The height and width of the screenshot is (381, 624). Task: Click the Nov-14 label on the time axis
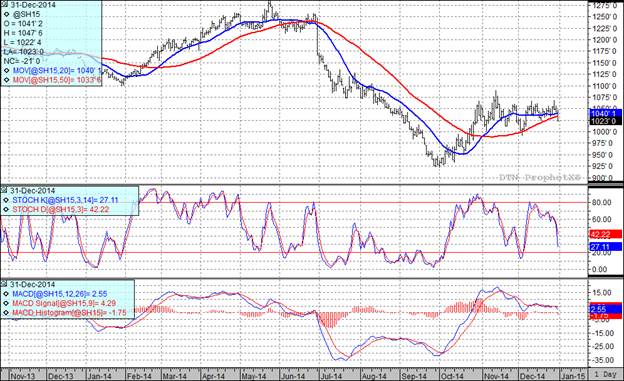[496, 376]
